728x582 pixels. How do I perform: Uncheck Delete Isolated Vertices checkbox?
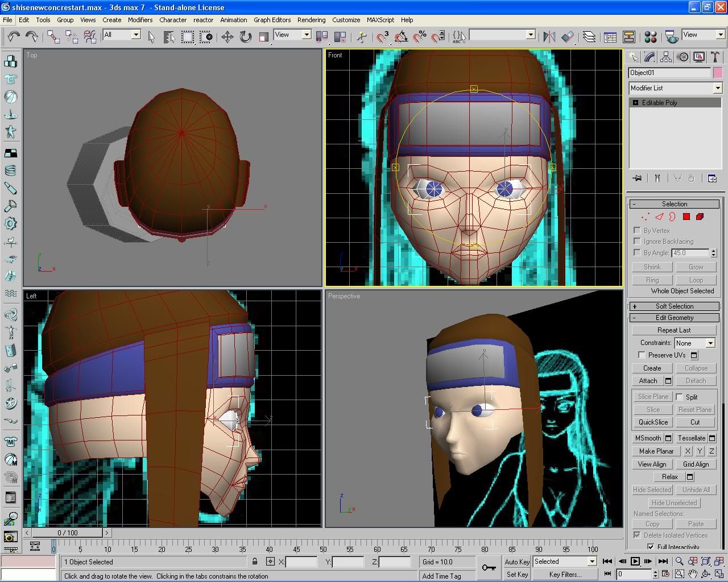pos(637,535)
